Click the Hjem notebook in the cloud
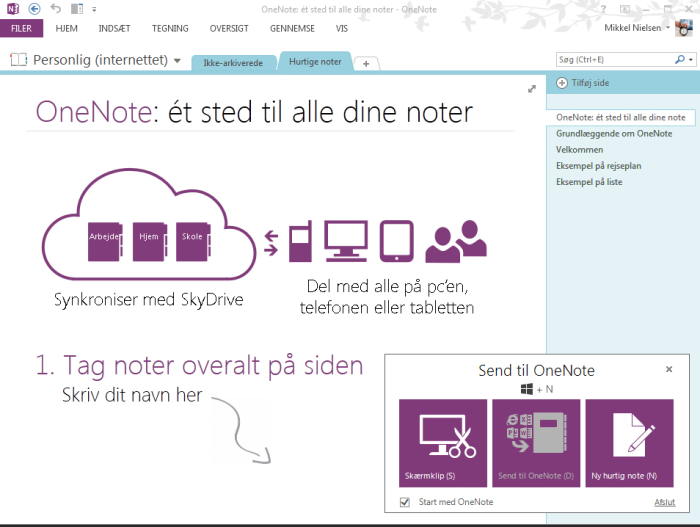Image resolution: width=700 pixels, height=527 pixels. pos(150,241)
